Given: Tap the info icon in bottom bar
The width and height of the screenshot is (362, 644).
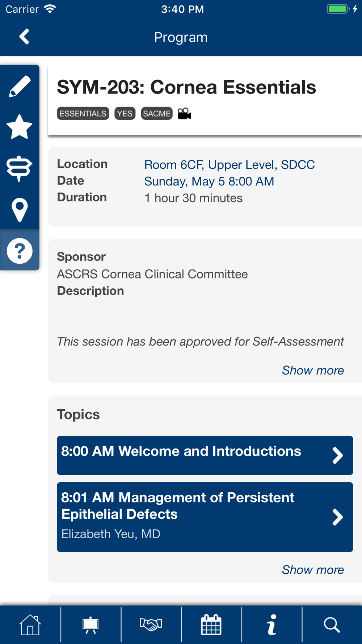Looking at the screenshot, I should coord(271,625).
